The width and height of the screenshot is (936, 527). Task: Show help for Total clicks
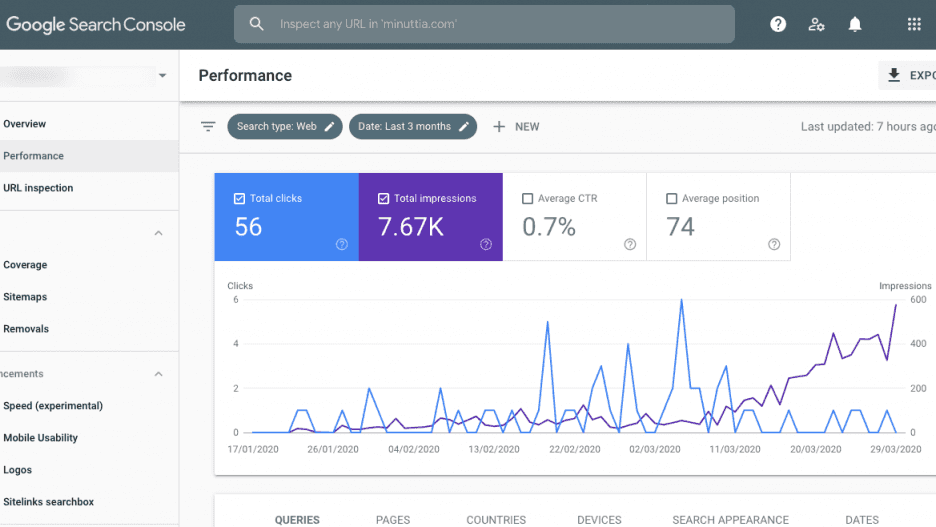(x=341, y=244)
